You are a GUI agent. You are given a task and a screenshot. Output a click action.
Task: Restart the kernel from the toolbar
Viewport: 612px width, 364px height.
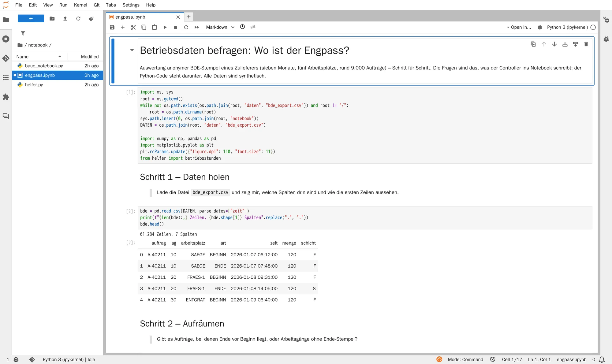(186, 27)
